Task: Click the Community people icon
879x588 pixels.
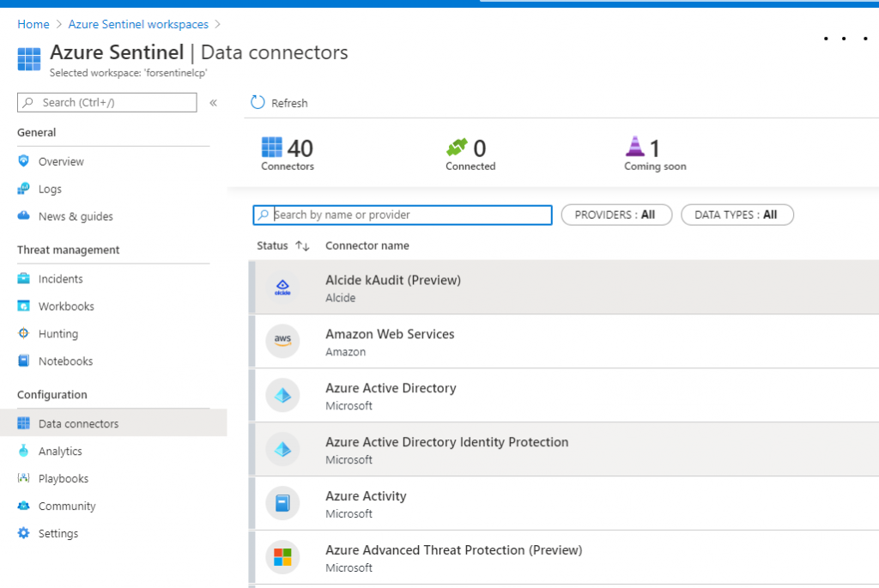Action: (x=23, y=506)
